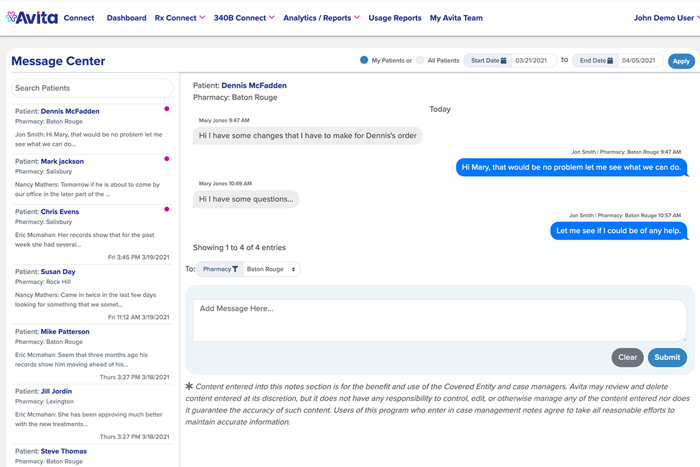
Task: Select the My Patients radio button
Action: 364,60
